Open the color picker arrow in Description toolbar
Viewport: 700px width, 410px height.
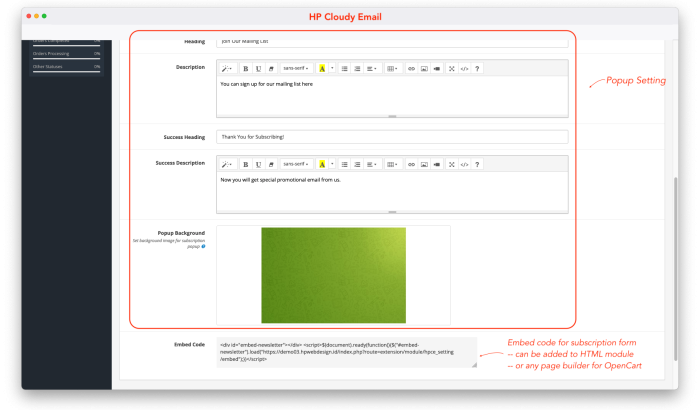click(x=332, y=68)
